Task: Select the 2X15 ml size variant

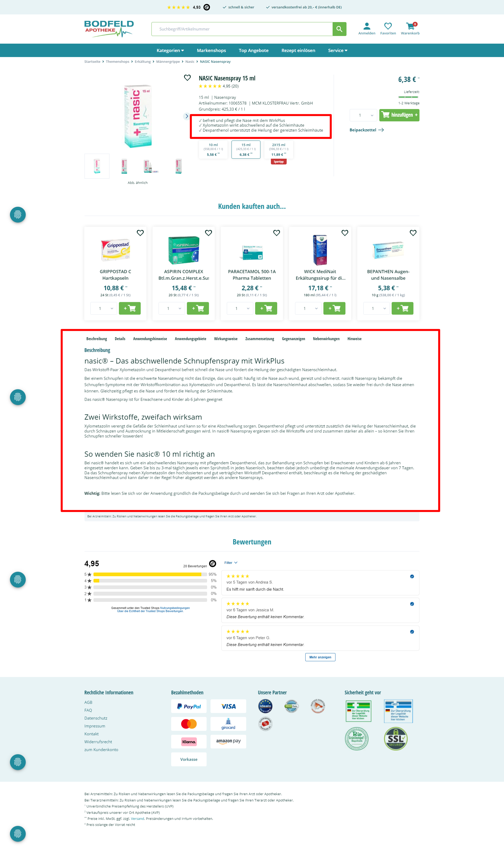Action: pos(279,149)
